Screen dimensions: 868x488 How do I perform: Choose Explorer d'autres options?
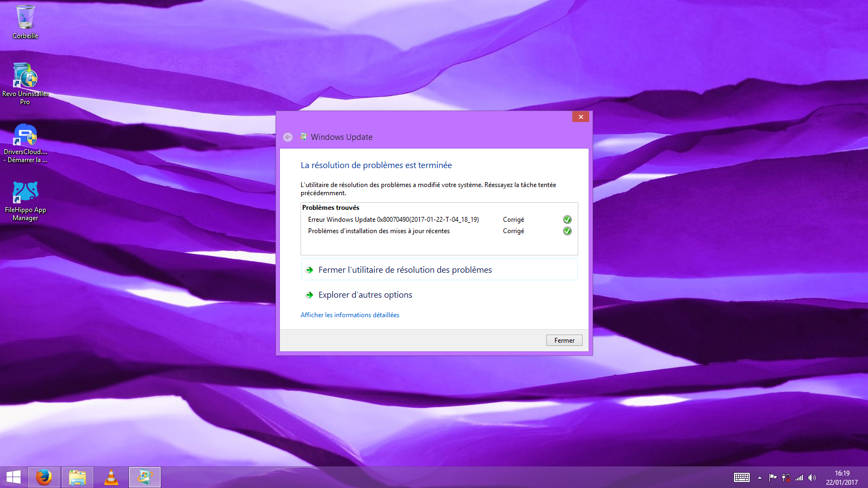439,295
